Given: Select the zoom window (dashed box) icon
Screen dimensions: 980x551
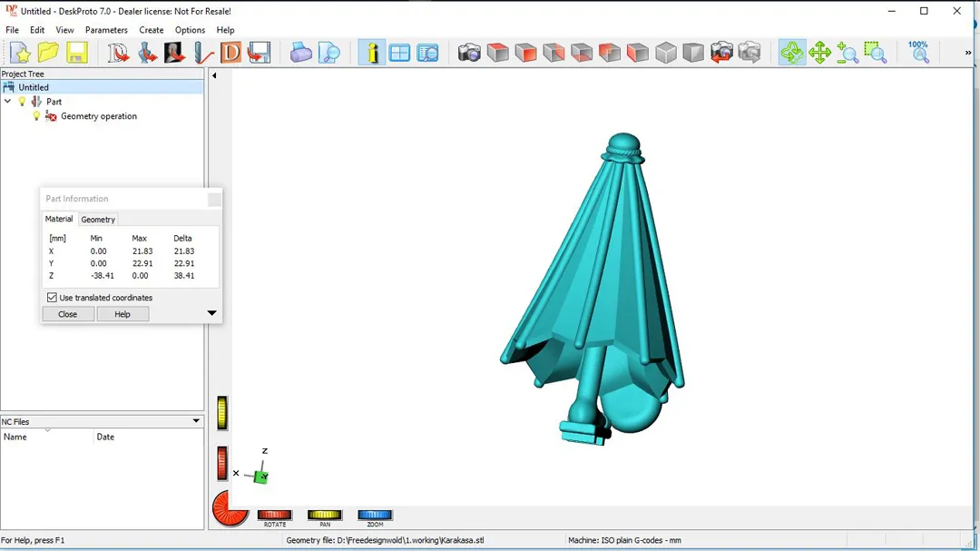Looking at the screenshot, I should point(876,53).
